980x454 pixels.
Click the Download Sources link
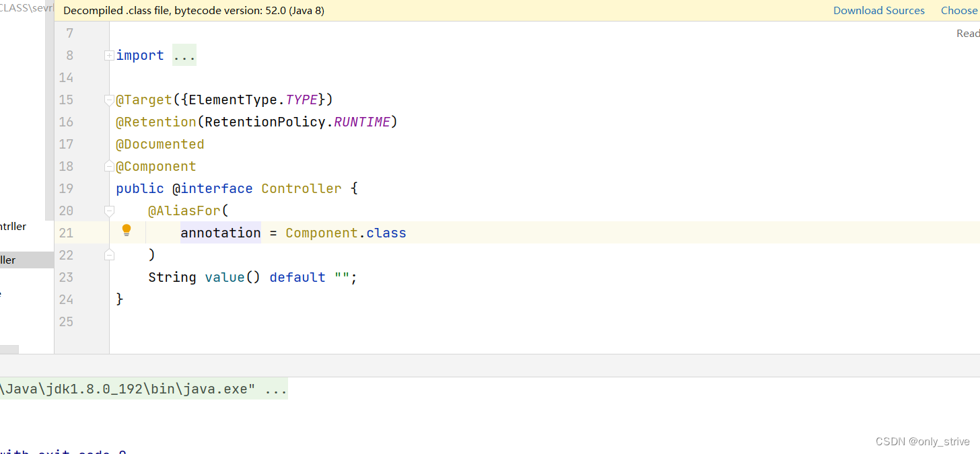pos(879,11)
